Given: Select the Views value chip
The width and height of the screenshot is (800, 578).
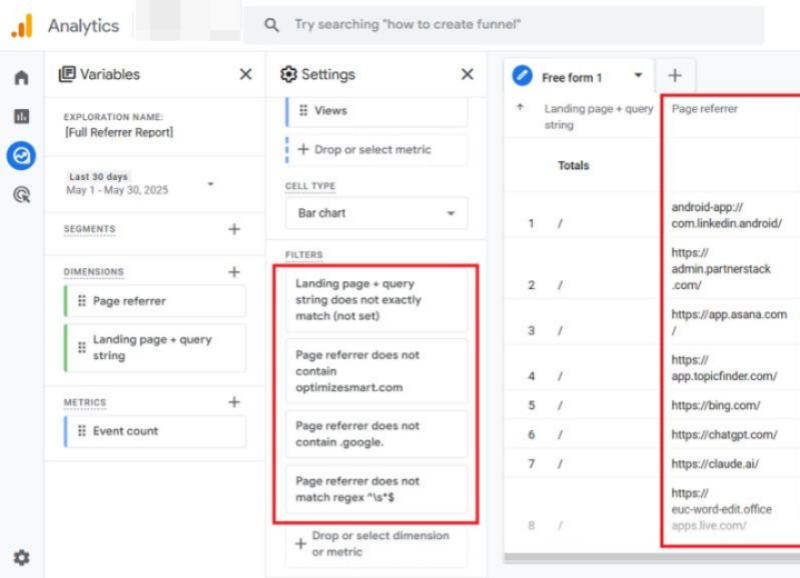Looking at the screenshot, I should 377,111.
